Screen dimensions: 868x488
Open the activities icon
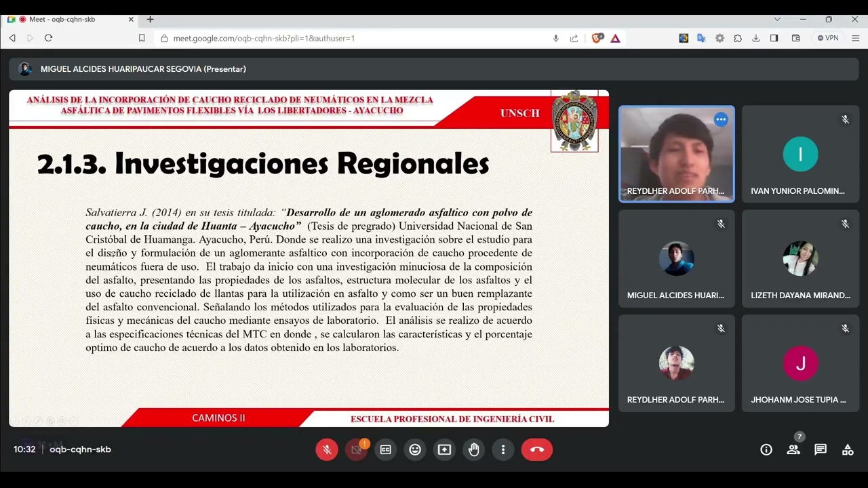848,449
